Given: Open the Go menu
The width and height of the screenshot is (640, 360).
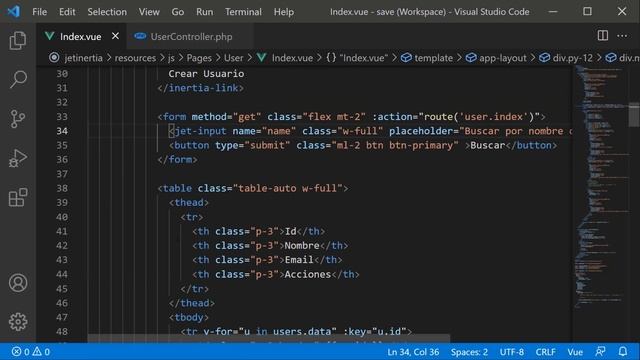Looking at the screenshot, I should tap(178, 12).
